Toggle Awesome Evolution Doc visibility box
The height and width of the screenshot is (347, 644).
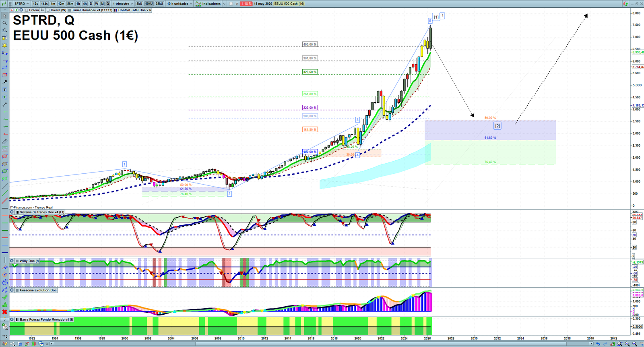17,290
